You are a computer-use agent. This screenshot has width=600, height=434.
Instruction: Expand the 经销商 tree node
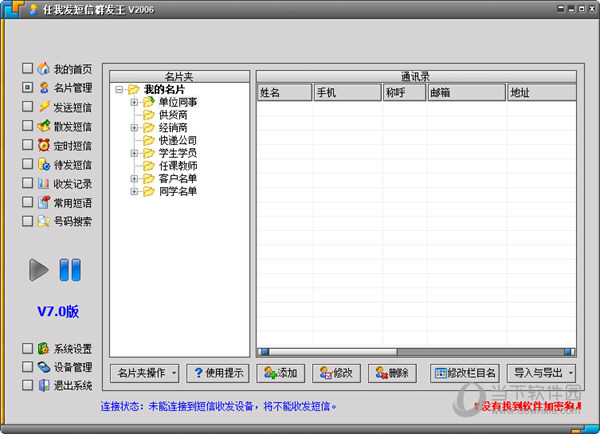(134, 127)
